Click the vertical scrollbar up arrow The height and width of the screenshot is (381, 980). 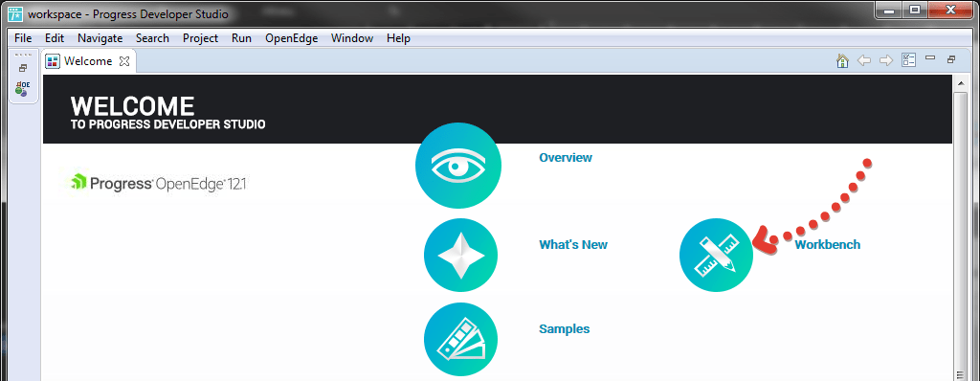point(962,82)
